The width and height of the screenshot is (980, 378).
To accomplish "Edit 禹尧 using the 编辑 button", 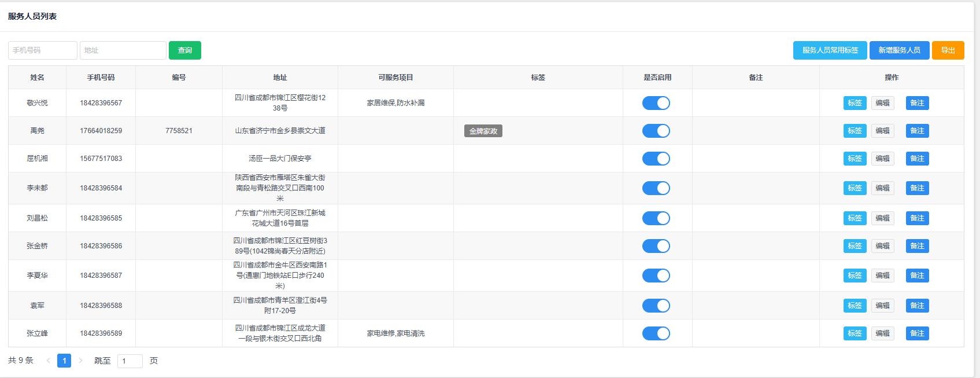I will tap(882, 131).
